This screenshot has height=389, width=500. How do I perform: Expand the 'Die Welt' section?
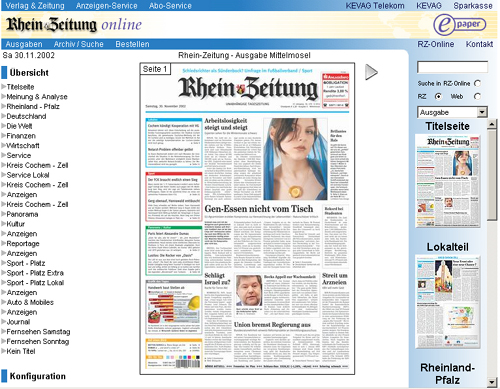pyautogui.click(x=19, y=126)
